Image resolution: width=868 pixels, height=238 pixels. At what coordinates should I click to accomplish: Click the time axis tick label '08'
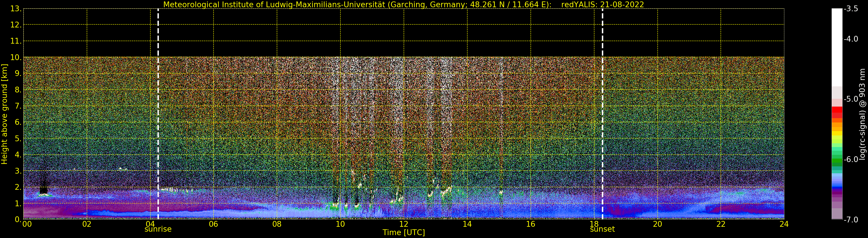[x=277, y=224]
